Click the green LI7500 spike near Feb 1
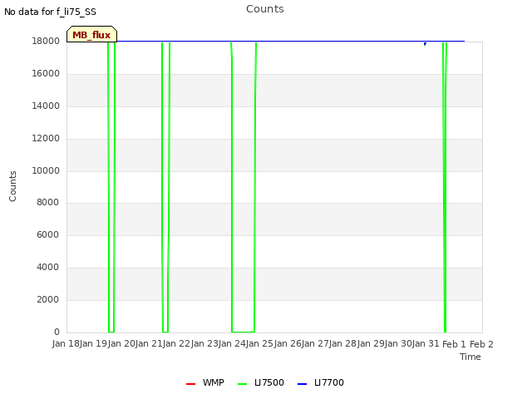532x399 pixels. [445, 187]
